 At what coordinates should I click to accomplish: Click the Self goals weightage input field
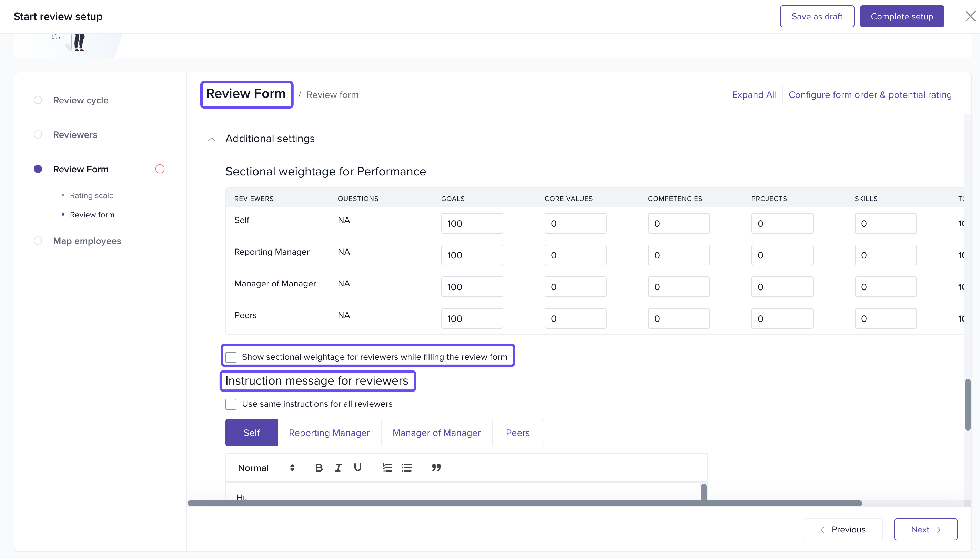[x=472, y=223]
